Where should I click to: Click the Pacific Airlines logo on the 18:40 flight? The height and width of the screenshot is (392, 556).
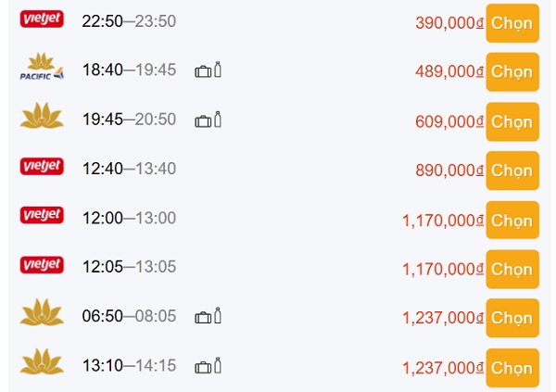[x=42, y=67]
